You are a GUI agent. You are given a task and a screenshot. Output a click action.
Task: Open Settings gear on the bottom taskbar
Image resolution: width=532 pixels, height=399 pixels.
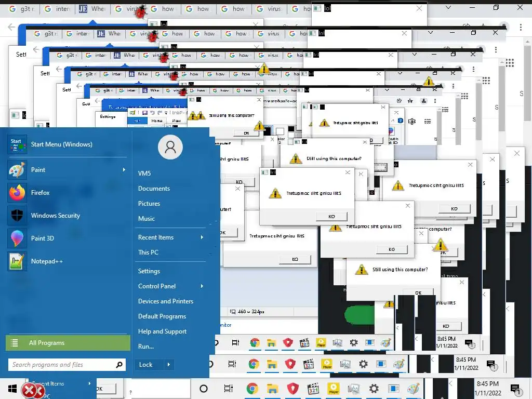point(374,389)
